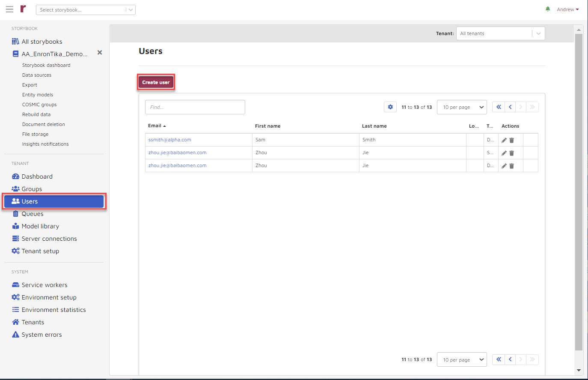Go to previous page below the table

point(510,359)
